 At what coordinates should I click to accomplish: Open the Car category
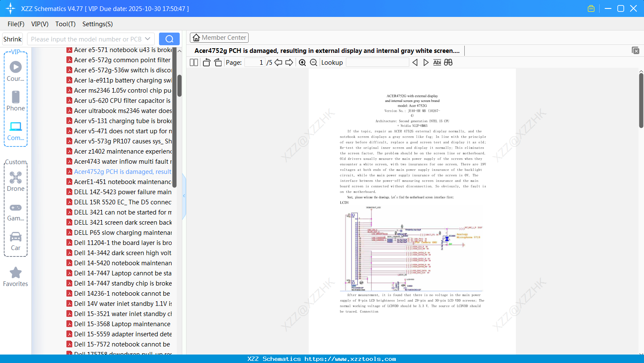pos(16,236)
